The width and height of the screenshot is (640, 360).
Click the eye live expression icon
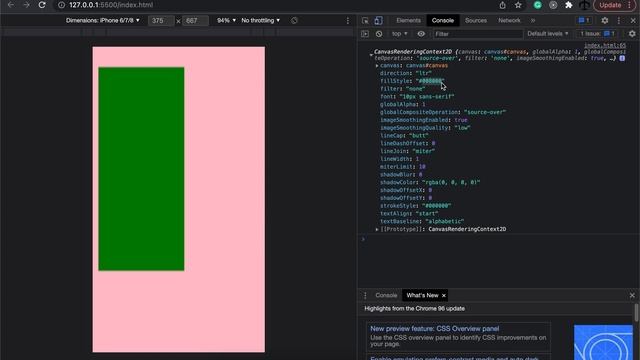point(421,34)
